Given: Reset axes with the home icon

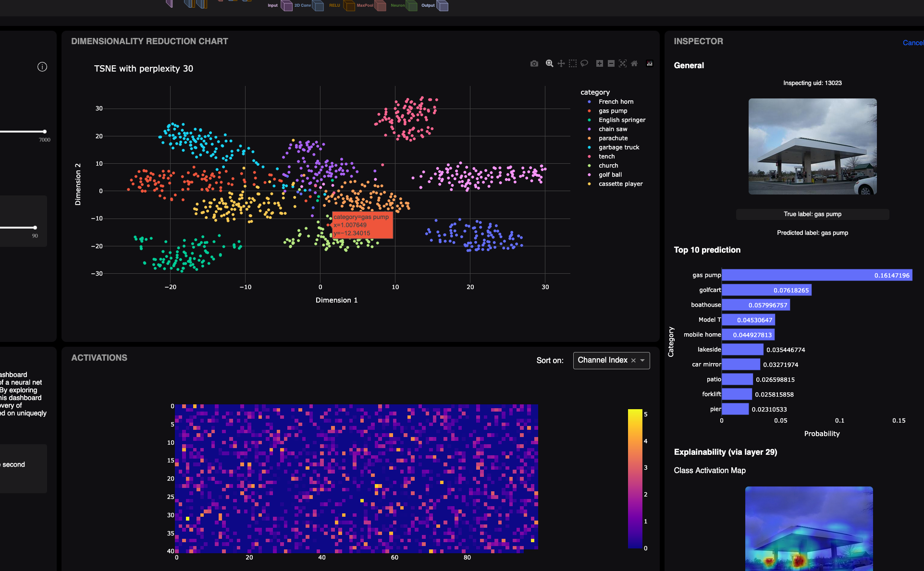Looking at the screenshot, I should (x=634, y=63).
